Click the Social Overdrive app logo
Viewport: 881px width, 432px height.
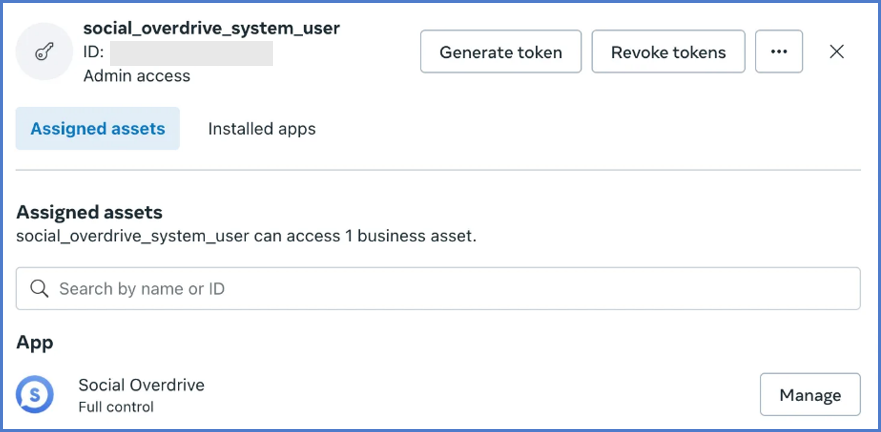pos(35,395)
